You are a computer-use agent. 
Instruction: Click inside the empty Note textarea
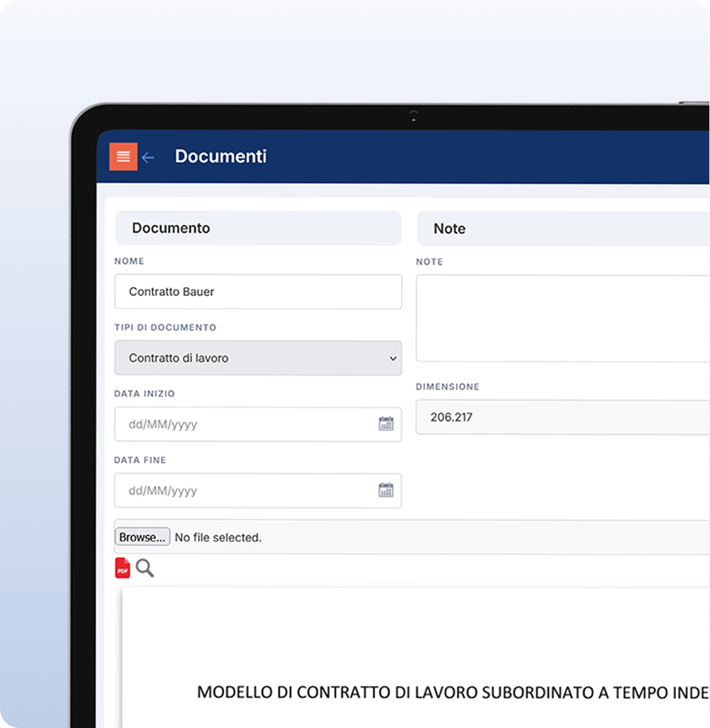pyautogui.click(x=562, y=317)
